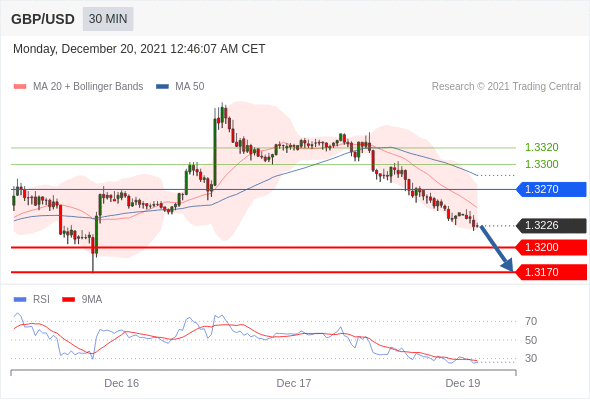590x400 pixels.
Task: Click the 1.3300 resistance label
Action: pos(541,164)
